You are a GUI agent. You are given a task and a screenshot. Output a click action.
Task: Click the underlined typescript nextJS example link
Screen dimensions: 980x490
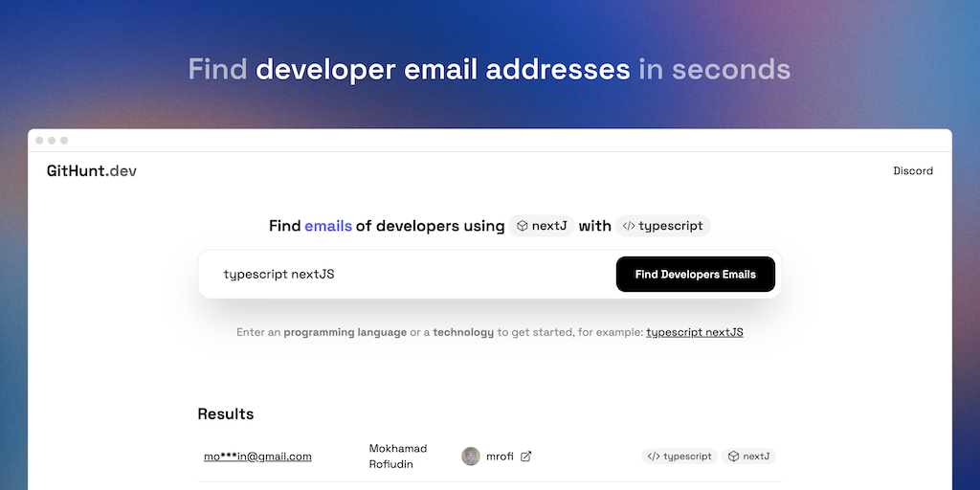click(x=695, y=332)
